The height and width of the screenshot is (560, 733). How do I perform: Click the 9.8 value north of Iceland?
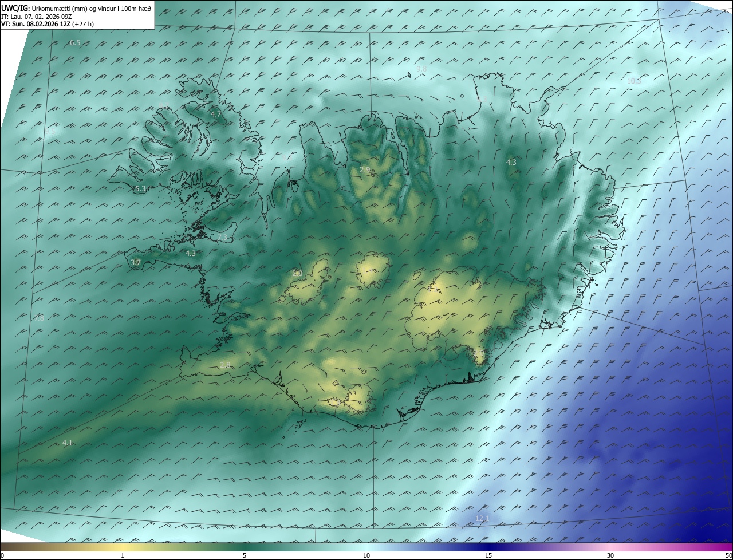(421, 69)
